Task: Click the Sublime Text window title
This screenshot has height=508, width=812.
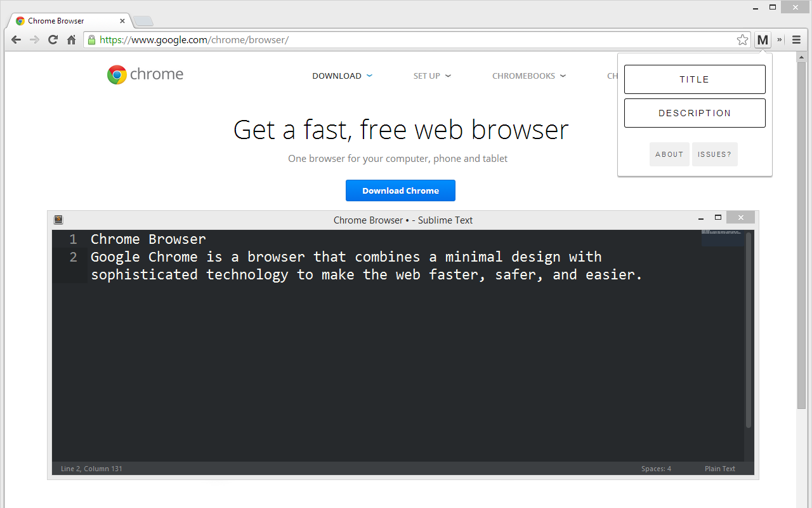Action: 403,220
